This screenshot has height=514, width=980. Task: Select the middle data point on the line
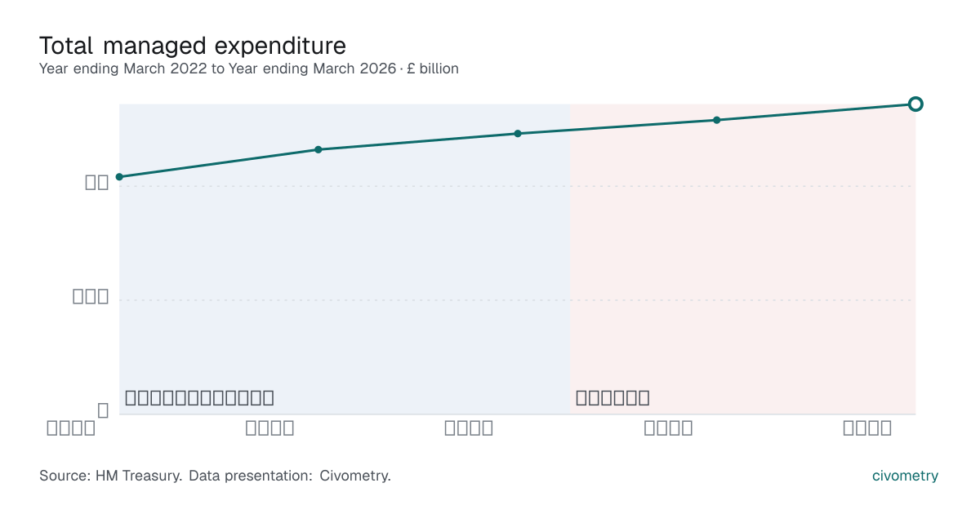point(518,134)
